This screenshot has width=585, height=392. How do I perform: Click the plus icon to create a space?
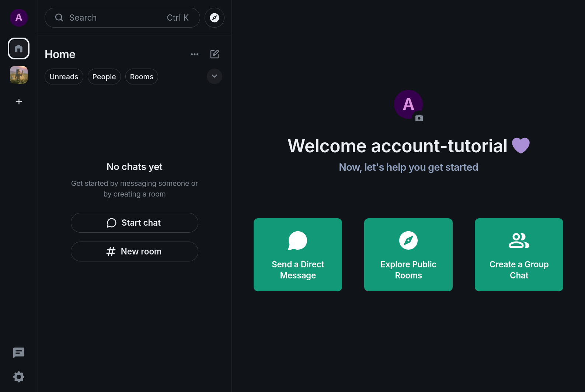(19, 101)
